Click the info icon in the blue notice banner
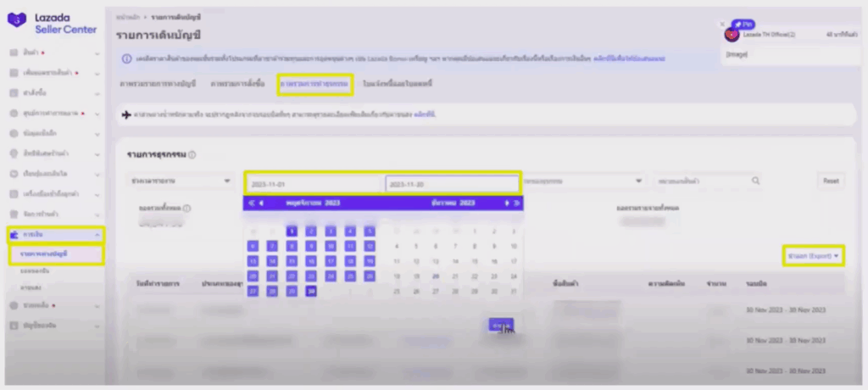The width and height of the screenshot is (868, 390). [127, 58]
